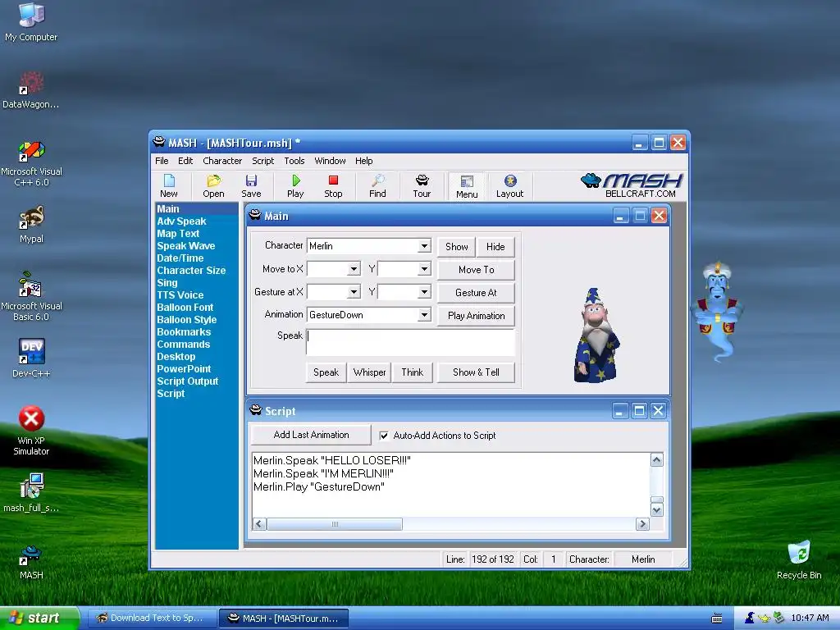Viewport: 840px width, 630px height.
Task: Select the MASH desktop shortcut
Action: point(31,563)
